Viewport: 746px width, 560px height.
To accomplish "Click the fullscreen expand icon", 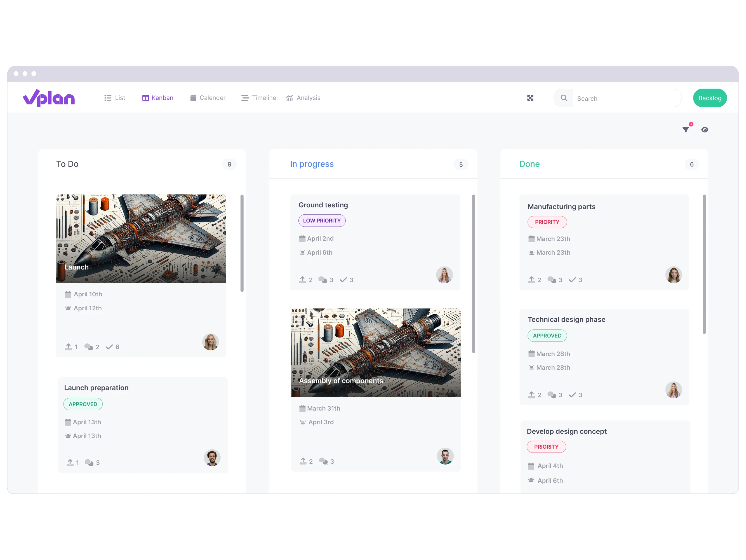I will click(530, 97).
